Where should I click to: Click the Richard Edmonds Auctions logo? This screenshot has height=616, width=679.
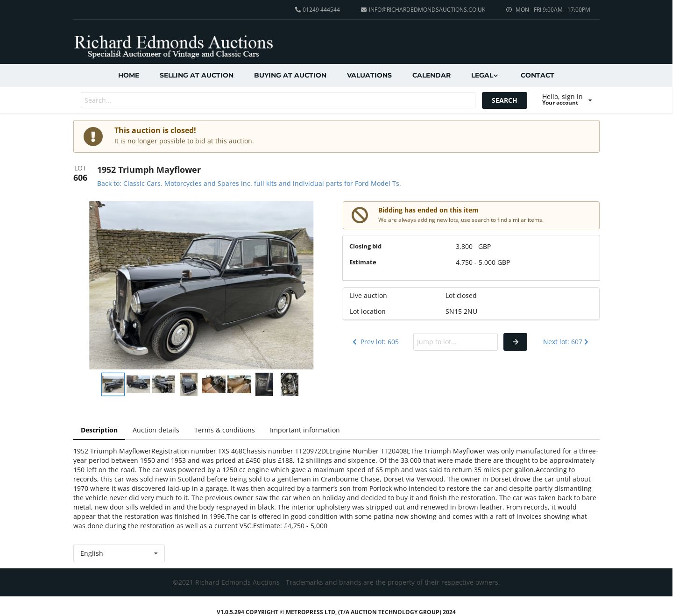173,46
